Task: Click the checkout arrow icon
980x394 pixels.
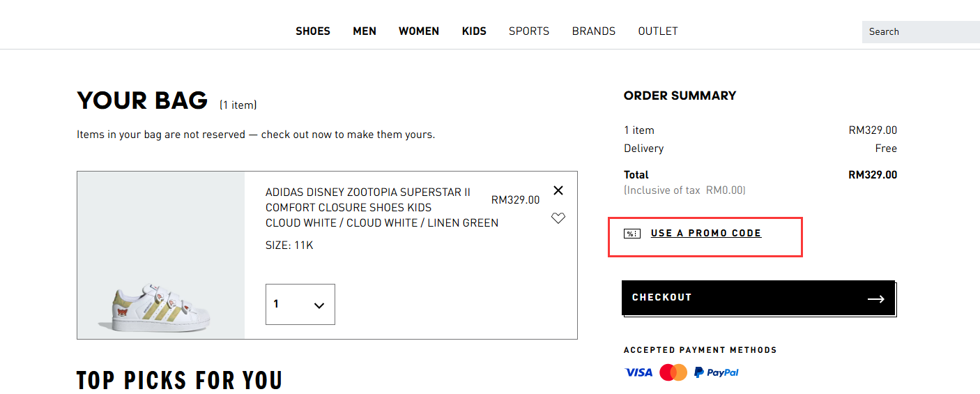Action: click(x=875, y=299)
